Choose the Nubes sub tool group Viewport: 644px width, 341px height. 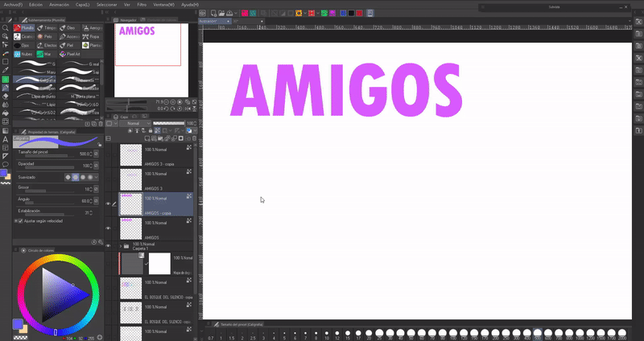[24, 54]
